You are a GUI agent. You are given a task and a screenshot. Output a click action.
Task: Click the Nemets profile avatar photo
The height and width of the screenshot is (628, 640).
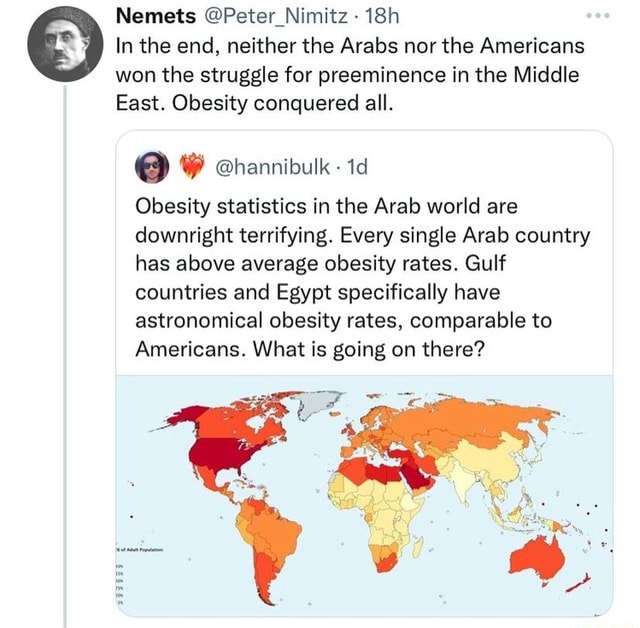point(65,44)
